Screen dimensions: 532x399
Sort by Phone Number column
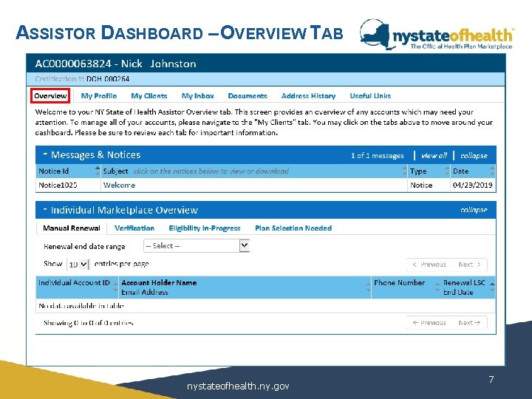tap(406, 287)
